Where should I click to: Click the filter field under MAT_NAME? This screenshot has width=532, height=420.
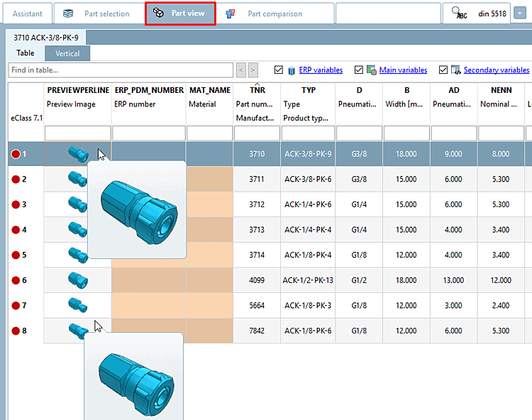(210, 133)
